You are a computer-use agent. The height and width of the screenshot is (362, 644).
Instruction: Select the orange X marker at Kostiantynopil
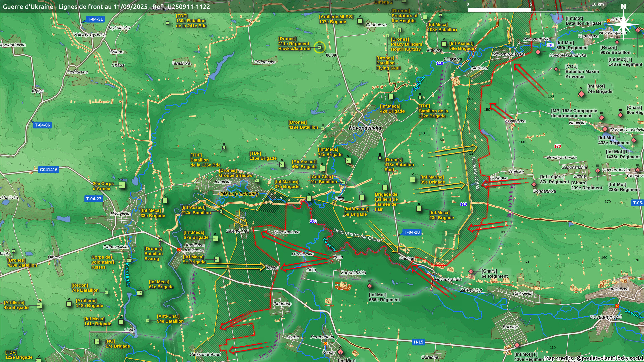pyautogui.click(x=617, y=306)
